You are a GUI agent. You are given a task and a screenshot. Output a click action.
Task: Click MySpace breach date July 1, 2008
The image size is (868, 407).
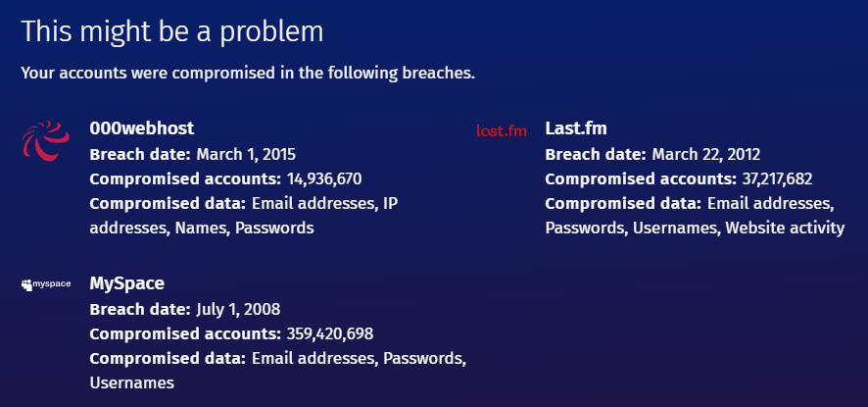pyautogui.click(x=238, y=309)
